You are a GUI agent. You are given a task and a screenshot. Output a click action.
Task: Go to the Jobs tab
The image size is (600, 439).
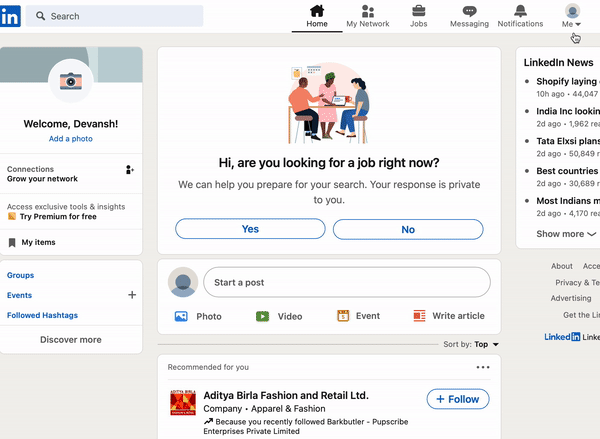pyautogui.click(x=419, y=16)
